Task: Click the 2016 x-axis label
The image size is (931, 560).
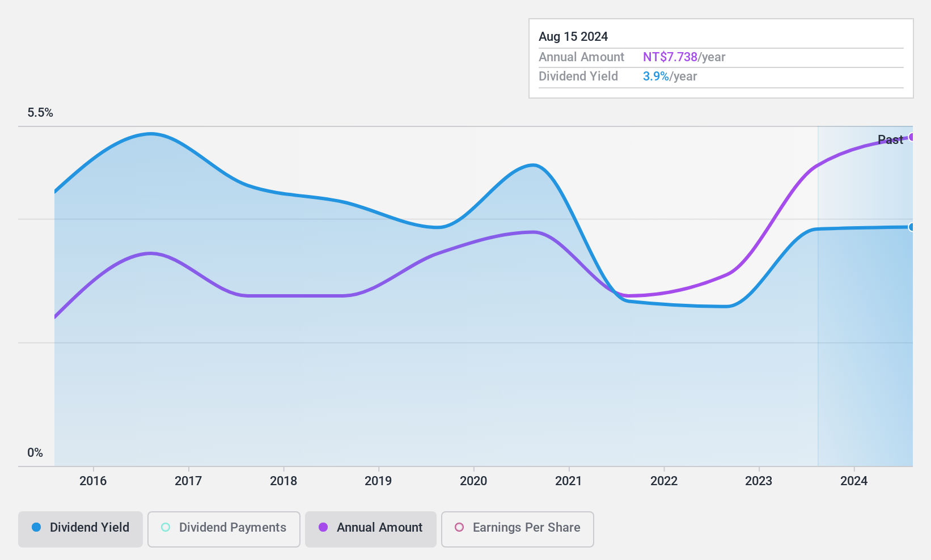Action: (93, 481)
